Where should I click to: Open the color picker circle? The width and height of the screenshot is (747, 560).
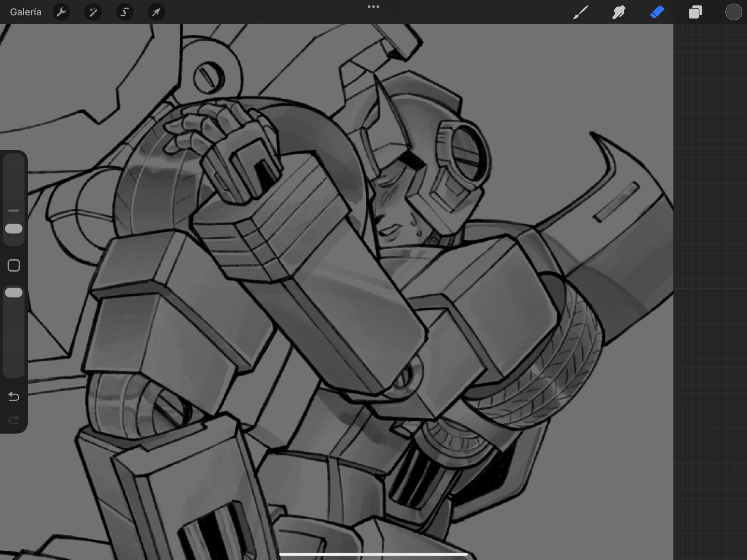point(733,12)
